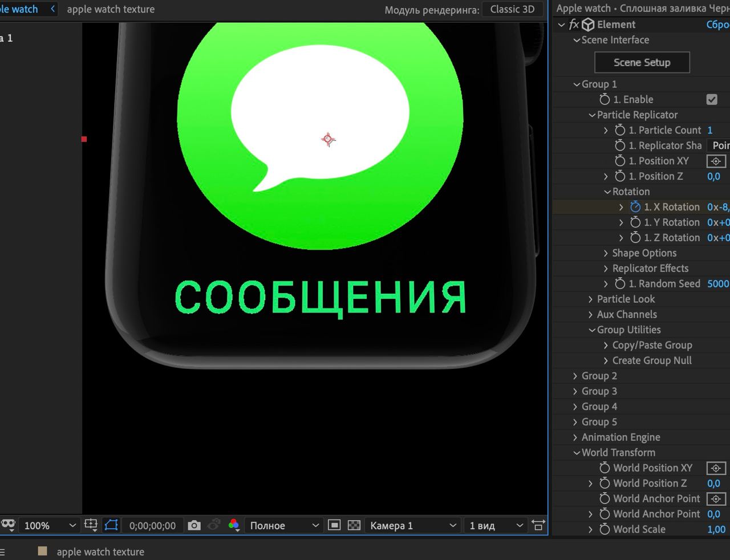Expand Replicator Effects

click(606, 269)
